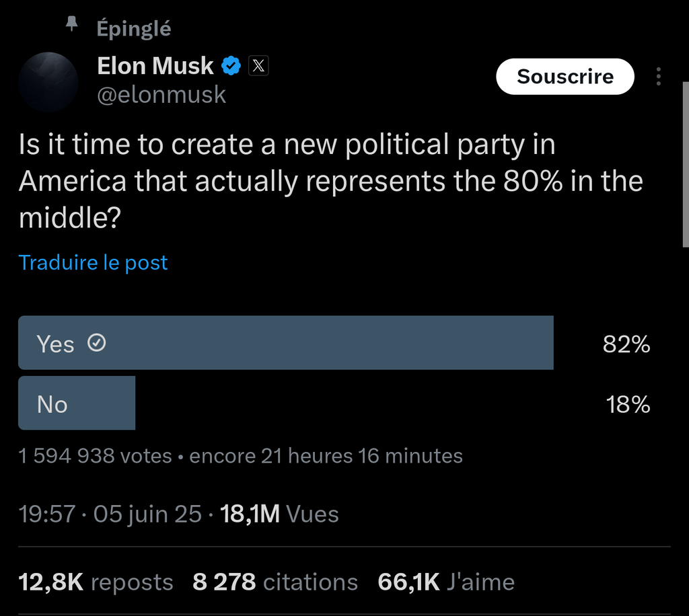Click the 19:57 · 05 juin 25 timestamp
This screenshot has height=616, width=689.
[110, 514]
